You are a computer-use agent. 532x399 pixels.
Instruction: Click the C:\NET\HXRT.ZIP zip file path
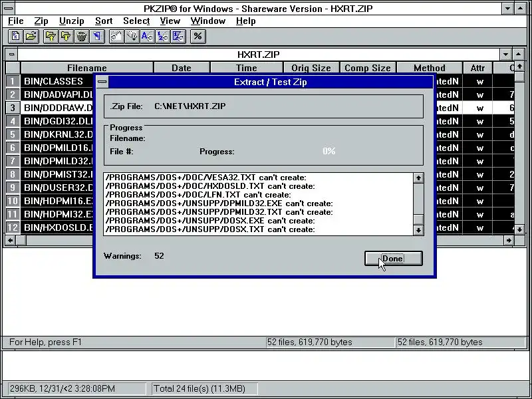click(x=190, y=106)
